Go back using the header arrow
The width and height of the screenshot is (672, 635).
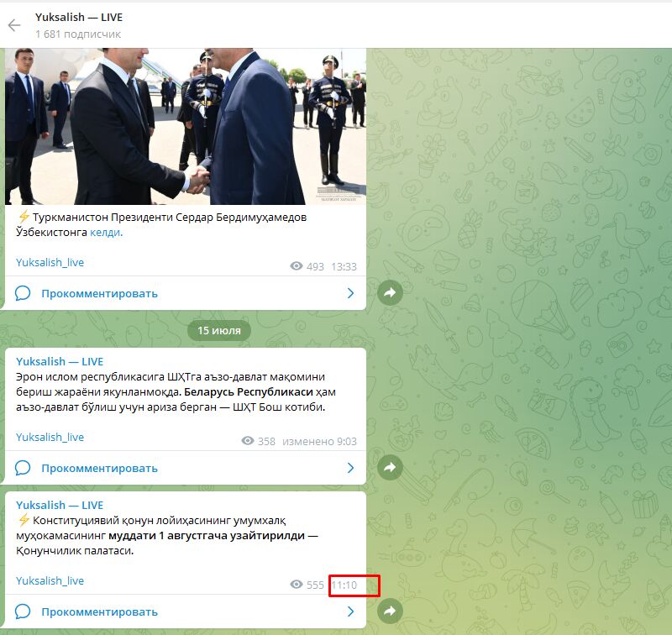pyautogui.click(x=14, y=25)
